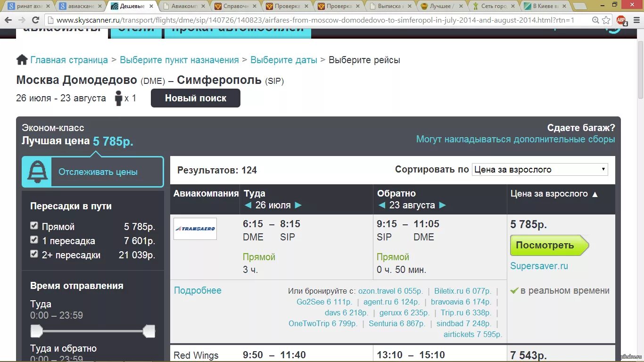Screen dimensions: 644x362
Task: Click the Skyscanner logo in header corner
Action: coord(613,29)
